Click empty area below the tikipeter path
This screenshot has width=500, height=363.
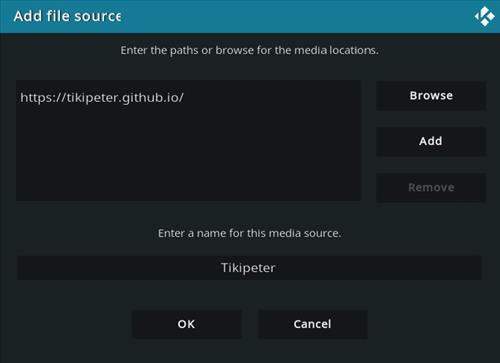click(188, 153)
